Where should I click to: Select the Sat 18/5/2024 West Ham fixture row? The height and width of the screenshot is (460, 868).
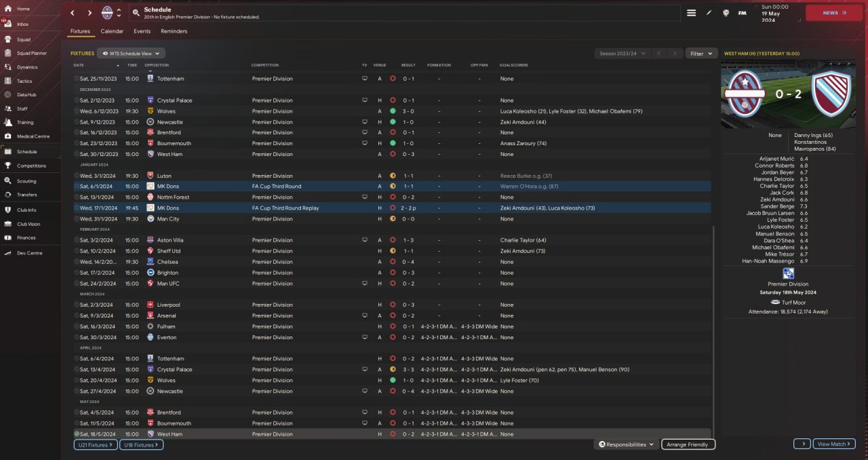(392, 434)
